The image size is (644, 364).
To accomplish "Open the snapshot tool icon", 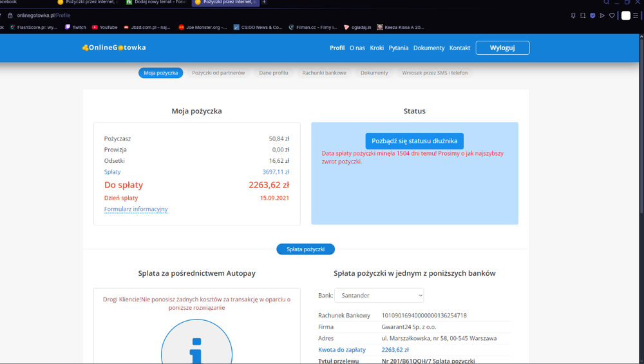I will pyautogui.click(x=583, y=15).
